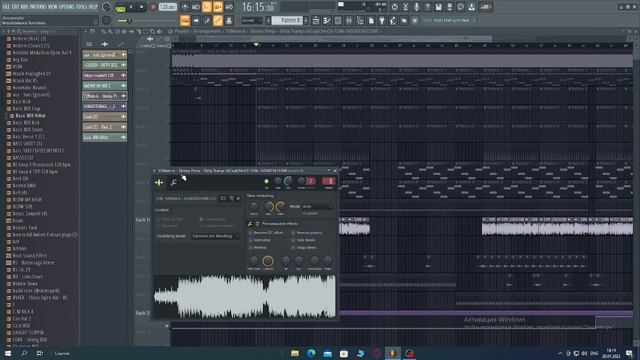Toggle the pattern/song mode button
Screen dimensions: 640x360
point(120,7)
